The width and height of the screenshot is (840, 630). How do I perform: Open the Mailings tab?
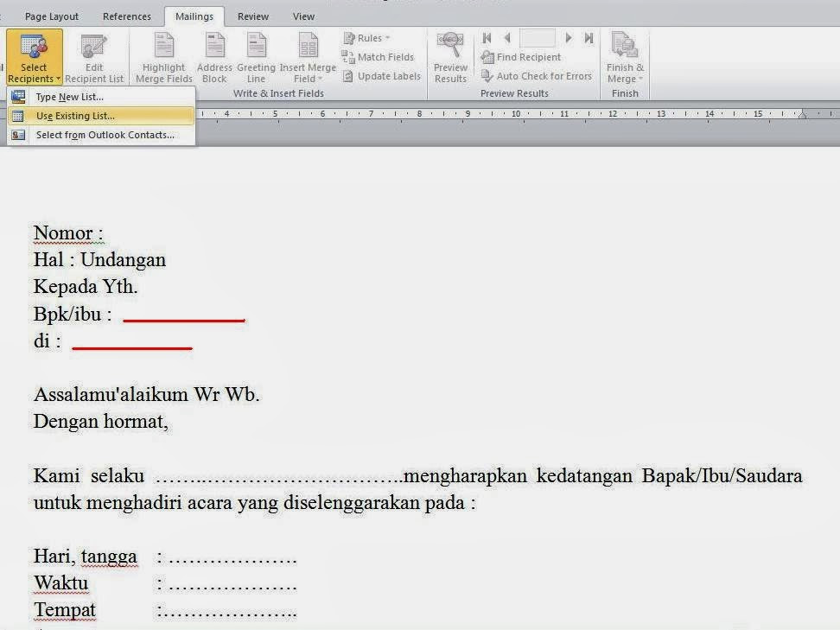[194, 16]
